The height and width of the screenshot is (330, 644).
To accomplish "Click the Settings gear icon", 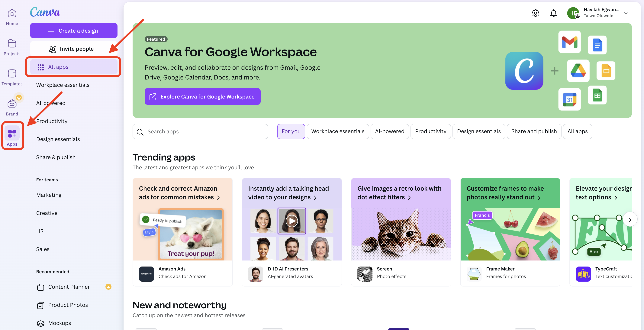I will tap(536, 13).
